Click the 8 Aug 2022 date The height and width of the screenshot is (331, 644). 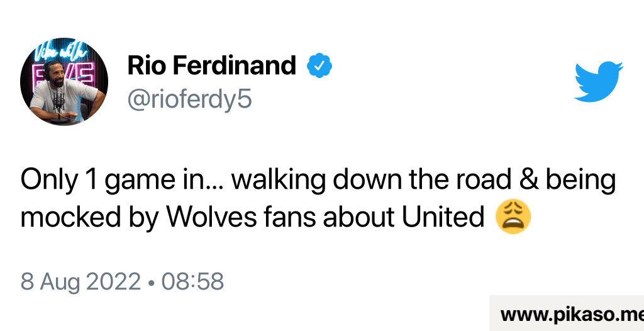coord(80,282)
